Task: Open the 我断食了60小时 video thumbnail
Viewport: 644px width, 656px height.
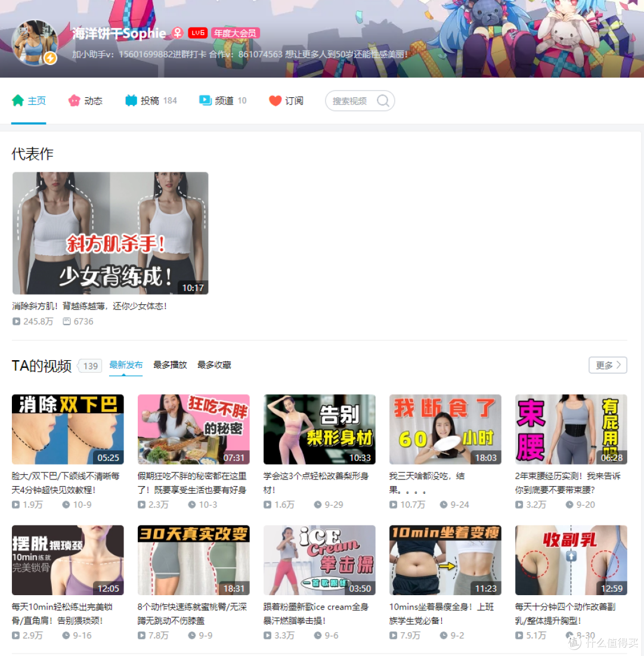Action: (x=445, y=429)
